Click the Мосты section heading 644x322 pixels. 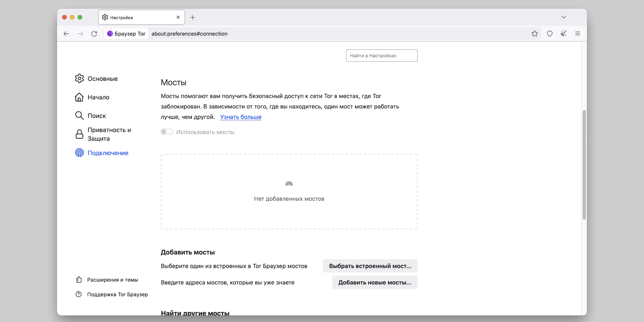coord(174,83)
